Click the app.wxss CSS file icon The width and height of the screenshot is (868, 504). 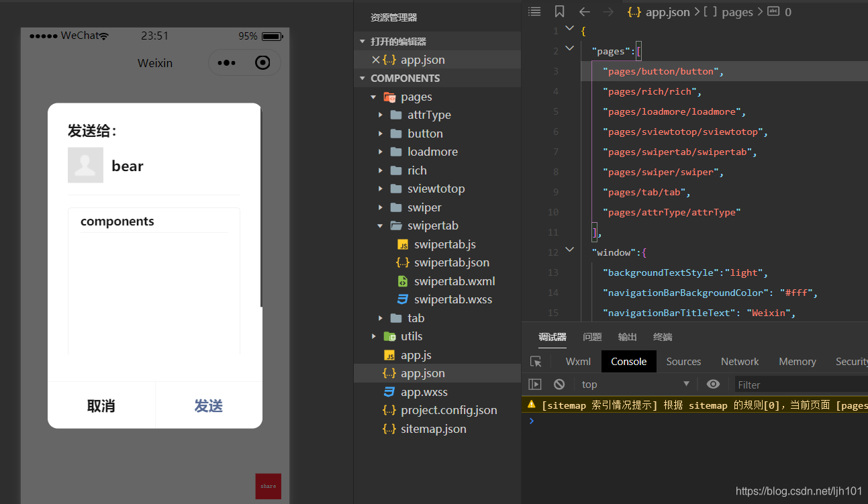(x=389, y=392)
